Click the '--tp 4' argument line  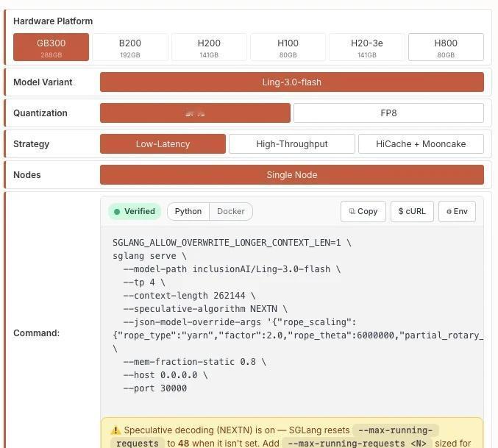coord(144,282)
